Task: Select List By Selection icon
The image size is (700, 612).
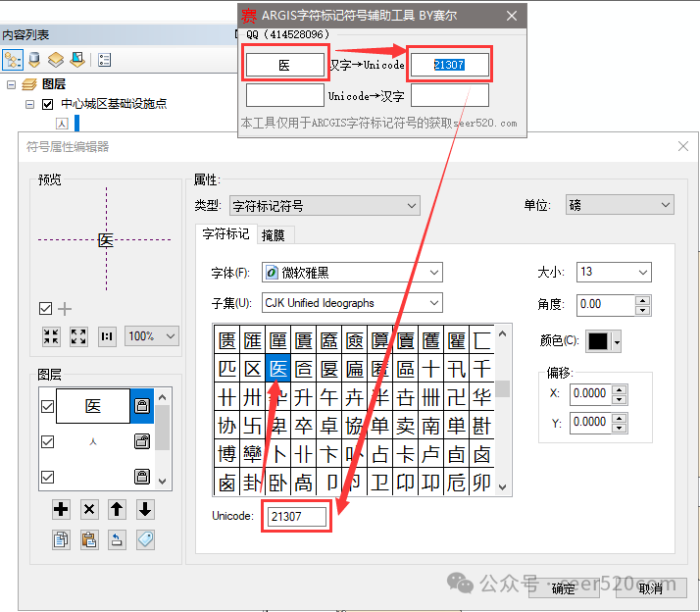Action: pyautogui.click(x=77, y=60)
